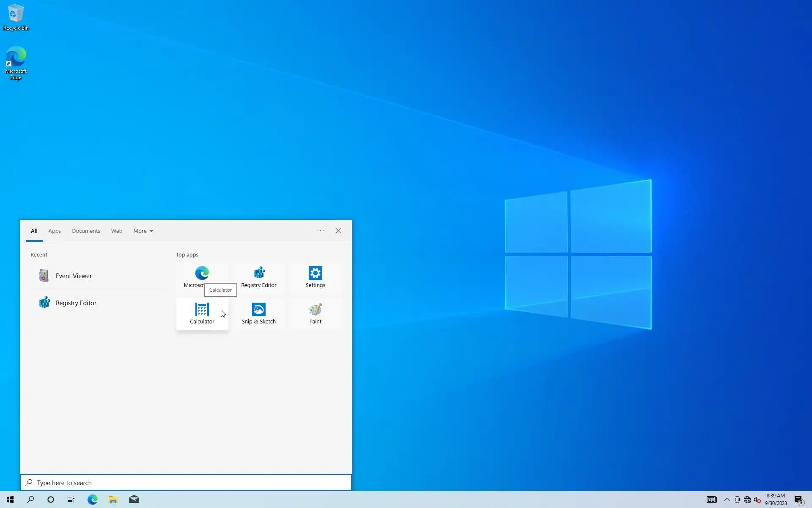
Task: Launch Snip & Sketch app tile
Action: click(x=258, y=314)
